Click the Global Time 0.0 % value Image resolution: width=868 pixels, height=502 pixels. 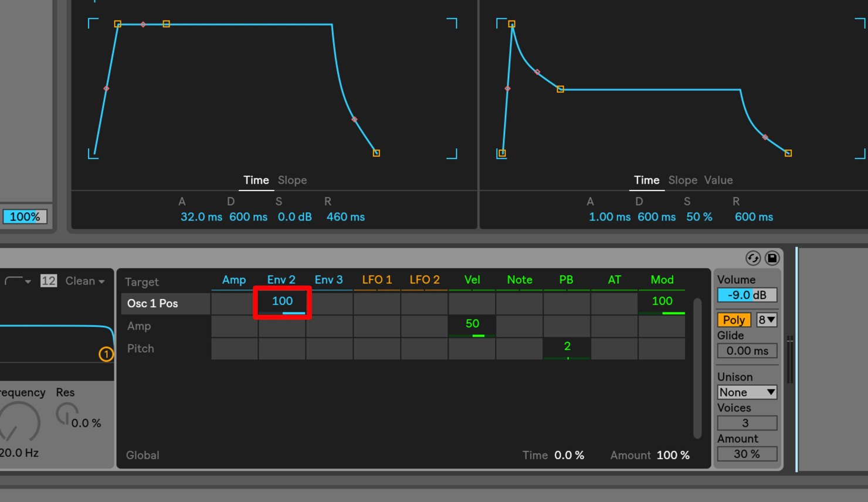pos(569,455)
